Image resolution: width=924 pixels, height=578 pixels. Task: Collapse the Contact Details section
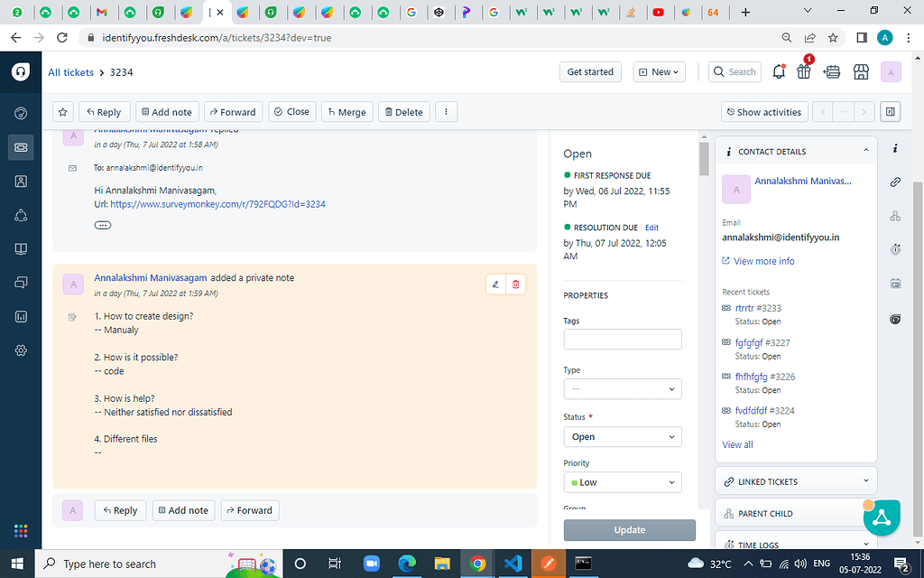864,150
